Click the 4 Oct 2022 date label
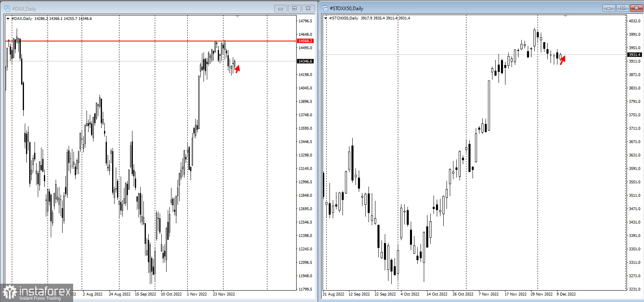 [410, 294]
